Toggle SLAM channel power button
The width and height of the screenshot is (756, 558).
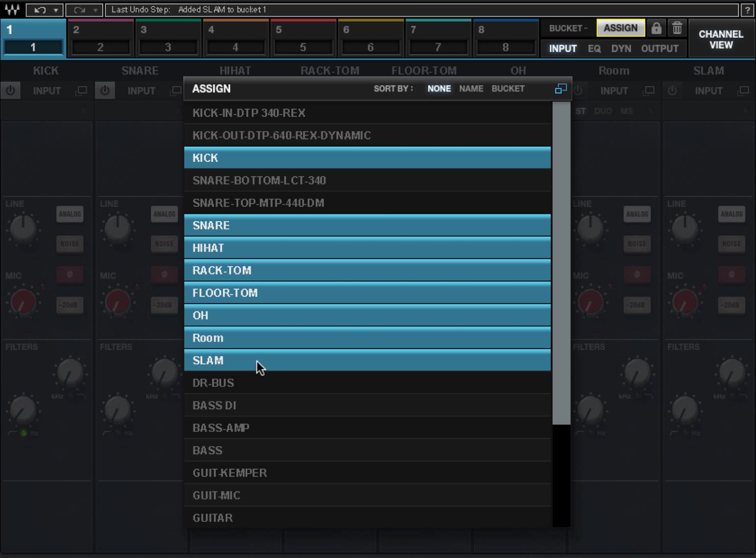tap(672, 90)
